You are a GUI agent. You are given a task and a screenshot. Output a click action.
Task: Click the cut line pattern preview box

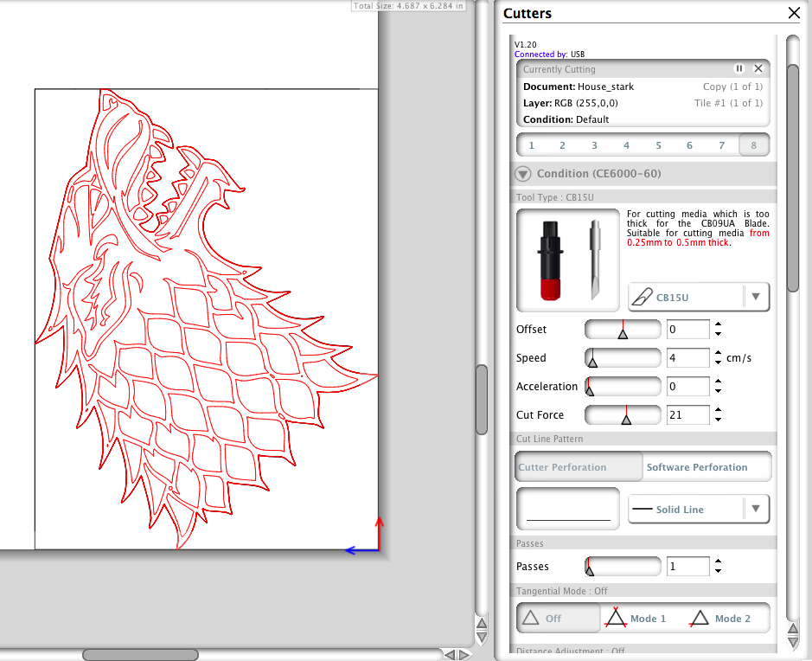tap(568, 509)
